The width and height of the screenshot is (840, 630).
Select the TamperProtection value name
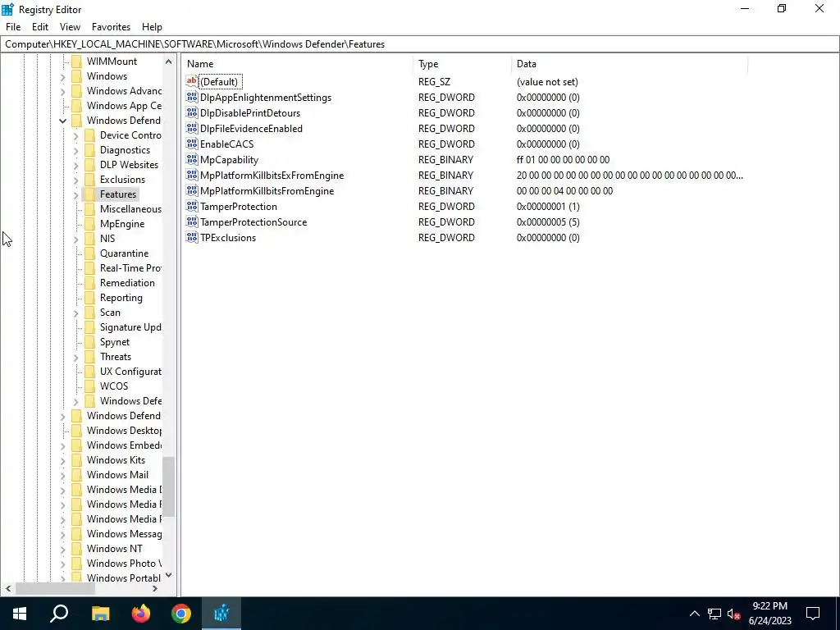tap(239, 206)
